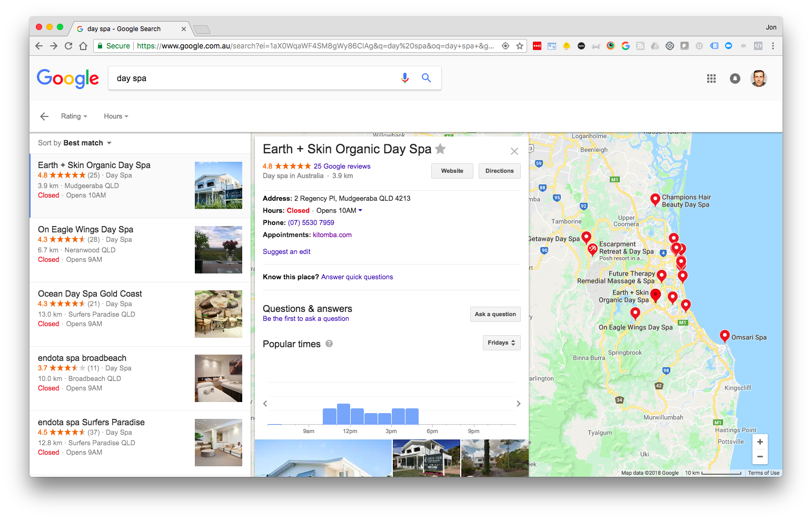This screenshot has height=519, width=812.
Task: Select the Ocean Day Spa Gold Coast result
Action: (140, 314)
